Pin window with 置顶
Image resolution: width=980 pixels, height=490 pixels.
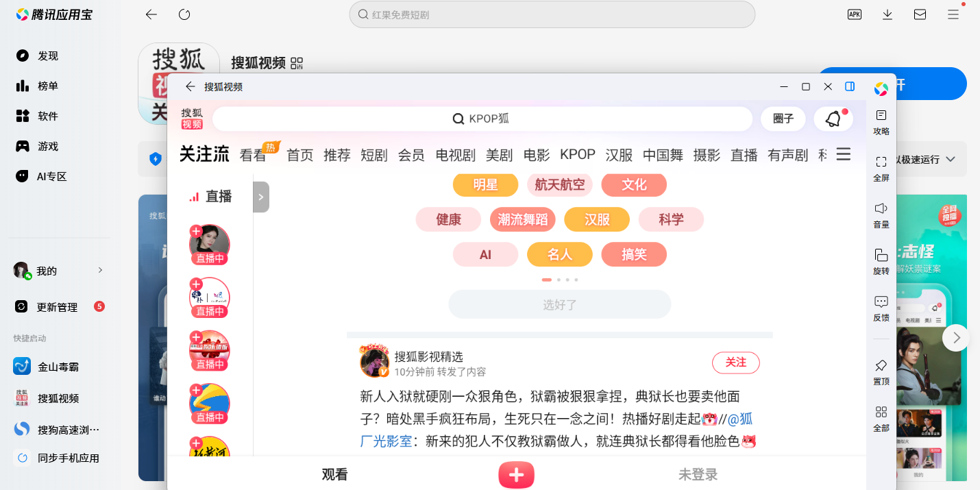click(x=881, y=372)
